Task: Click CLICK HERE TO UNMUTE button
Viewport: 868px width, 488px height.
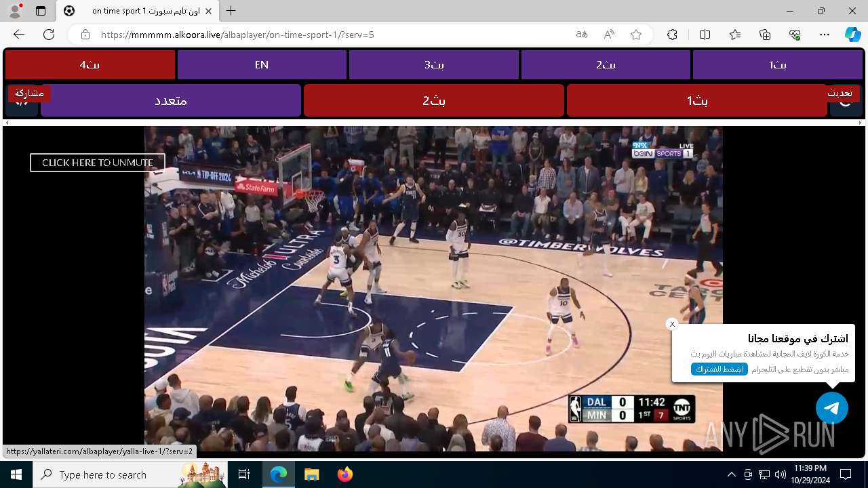Action: 98,163
